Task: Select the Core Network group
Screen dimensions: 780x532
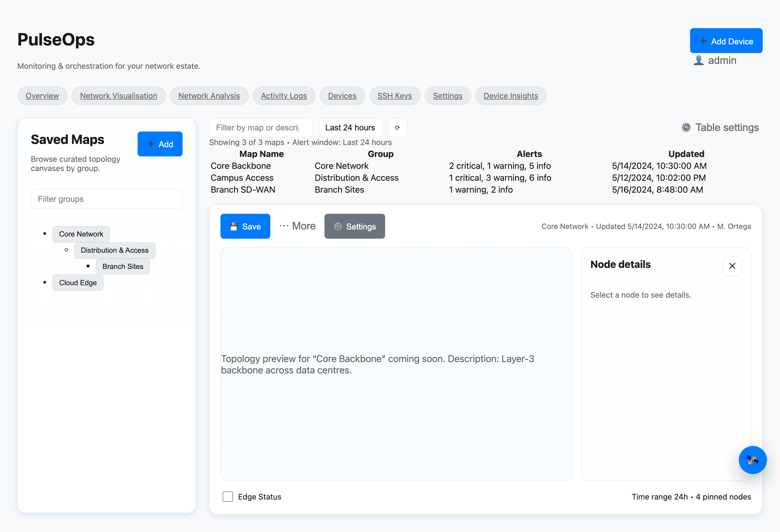Action: [81, 234]
